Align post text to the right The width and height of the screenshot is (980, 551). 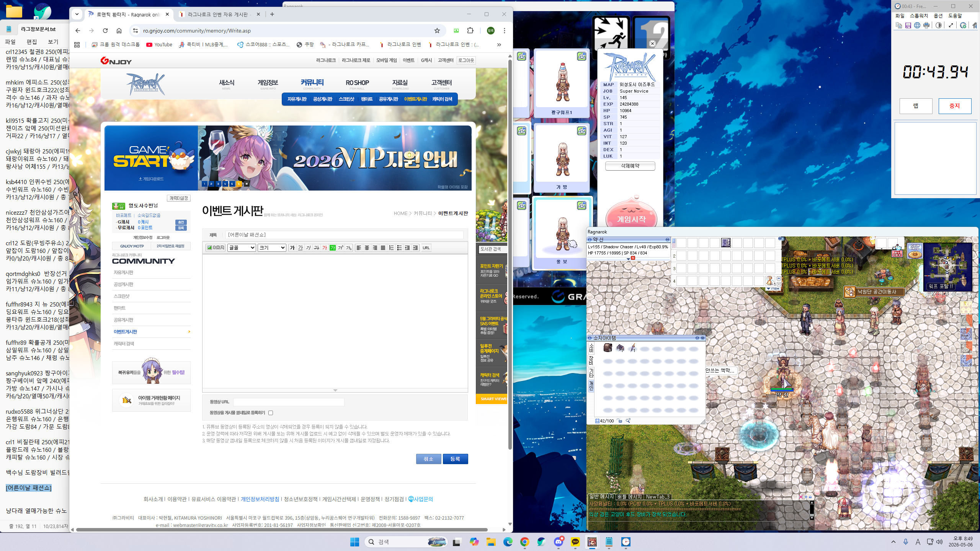375,248
